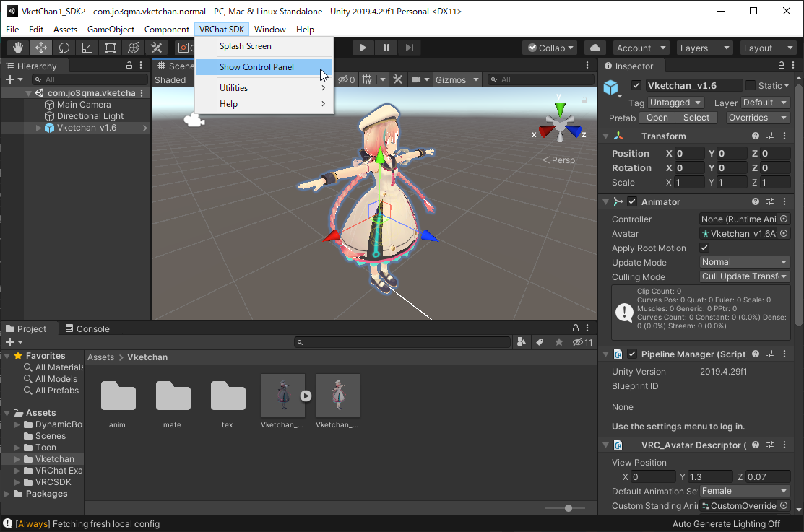Image resolution: width=804 pixels, height=532 pixels.
Task: Click the prefab Open button
Action: point(657,118)
